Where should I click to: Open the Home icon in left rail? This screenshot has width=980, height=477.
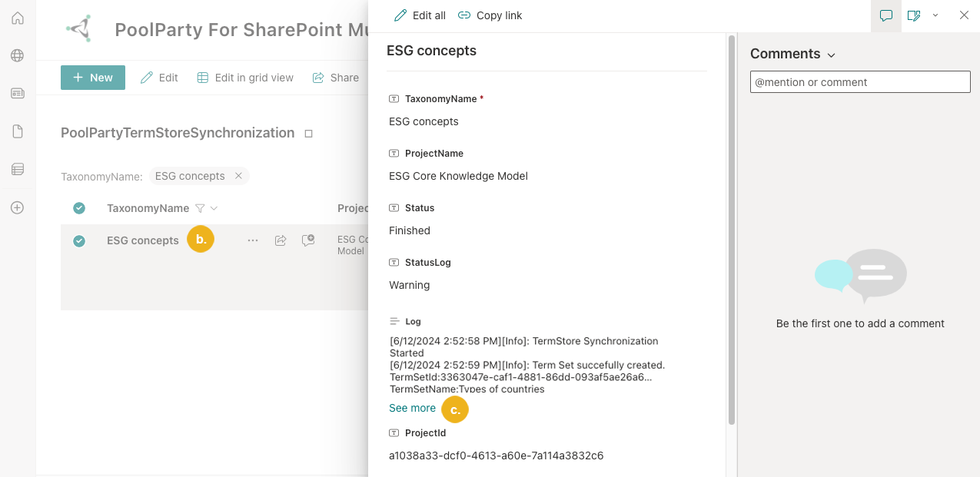click(x=17, y=18)
